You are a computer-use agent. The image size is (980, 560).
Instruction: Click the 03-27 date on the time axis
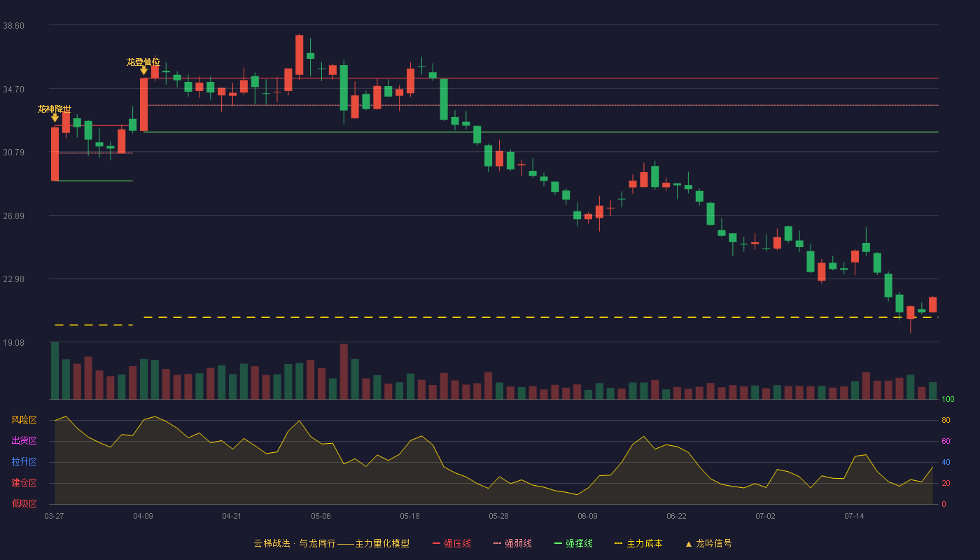point(55,516)
